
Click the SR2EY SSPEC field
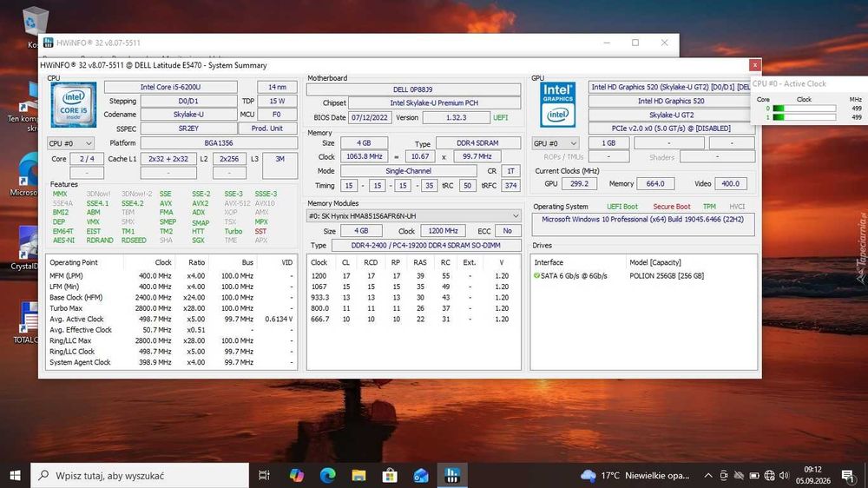(x=188, y=128)
